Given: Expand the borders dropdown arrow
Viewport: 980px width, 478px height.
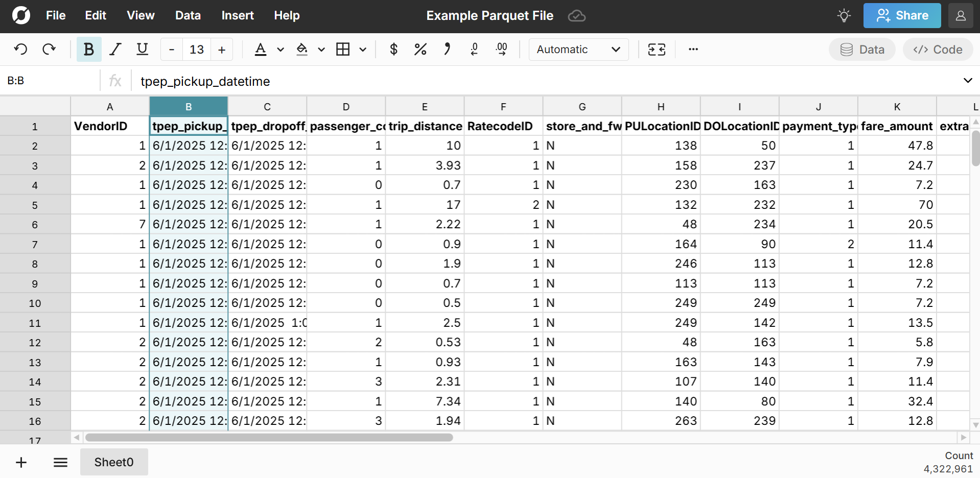Looking at the screenshot, I should [x=363, y=50].
